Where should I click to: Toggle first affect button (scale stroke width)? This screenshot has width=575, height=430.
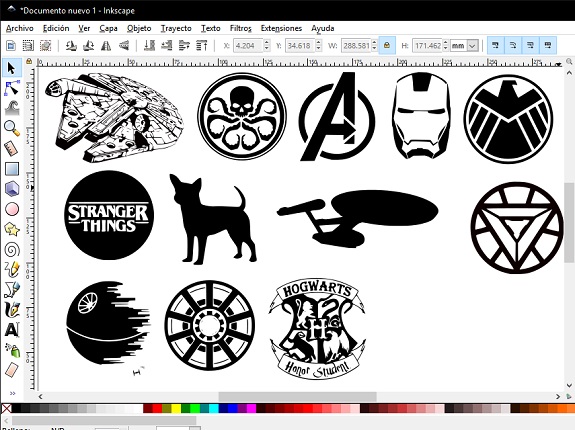pos(495,45)
